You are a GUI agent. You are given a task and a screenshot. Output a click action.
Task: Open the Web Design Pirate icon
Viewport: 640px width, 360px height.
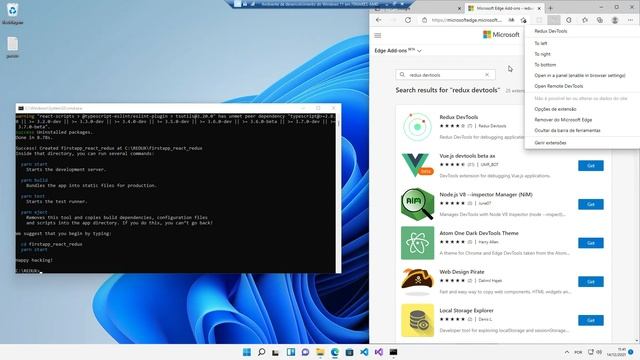click(417, 282)
